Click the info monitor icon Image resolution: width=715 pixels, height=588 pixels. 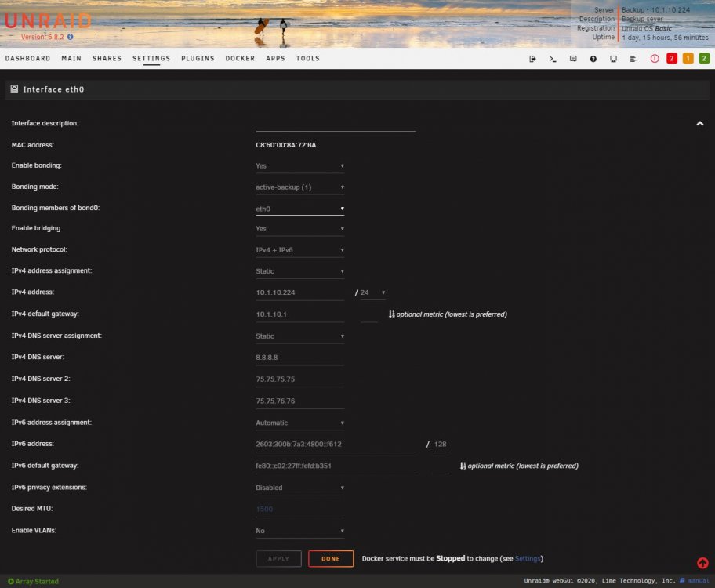[613, 59]
